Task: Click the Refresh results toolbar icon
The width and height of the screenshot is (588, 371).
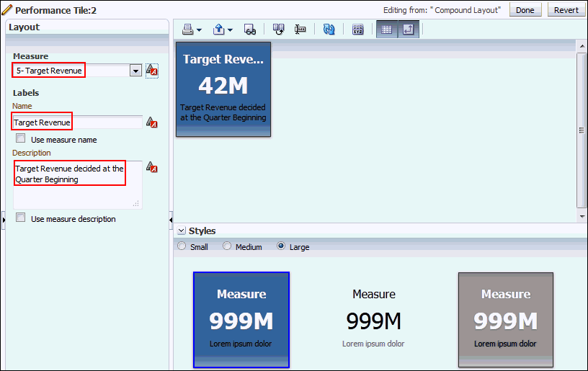Action: coord(329,30)
